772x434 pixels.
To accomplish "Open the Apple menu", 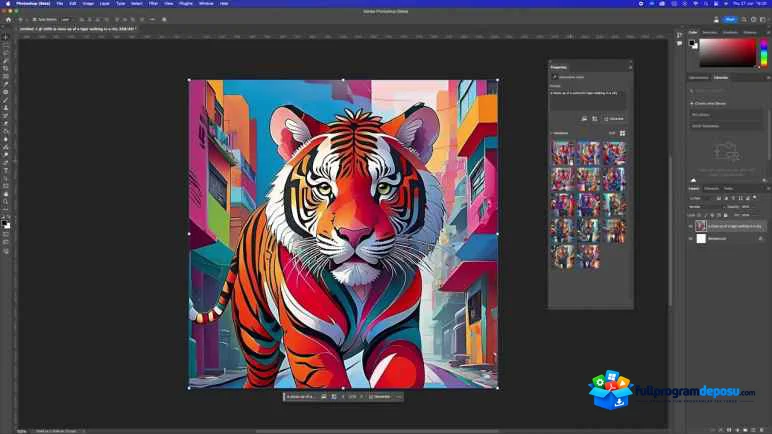I will coord(8,3).
